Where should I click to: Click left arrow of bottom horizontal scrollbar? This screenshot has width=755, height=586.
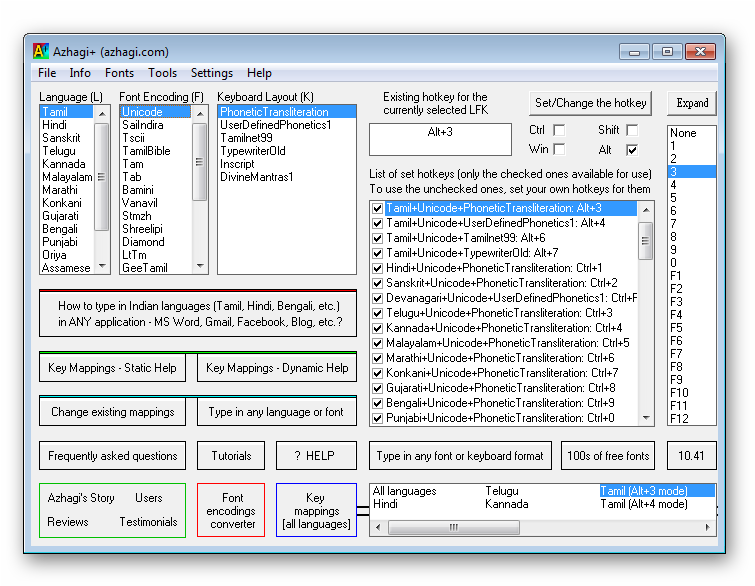click(x=378, y=527)
